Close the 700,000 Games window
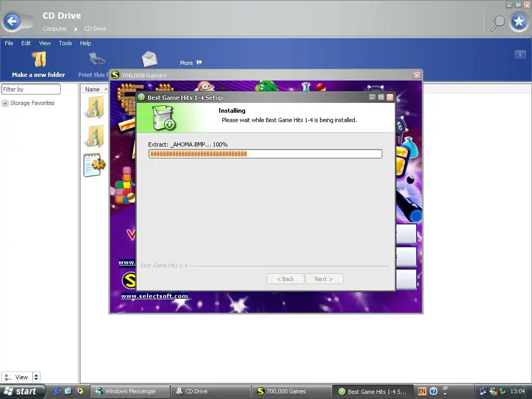 (417, 75)
